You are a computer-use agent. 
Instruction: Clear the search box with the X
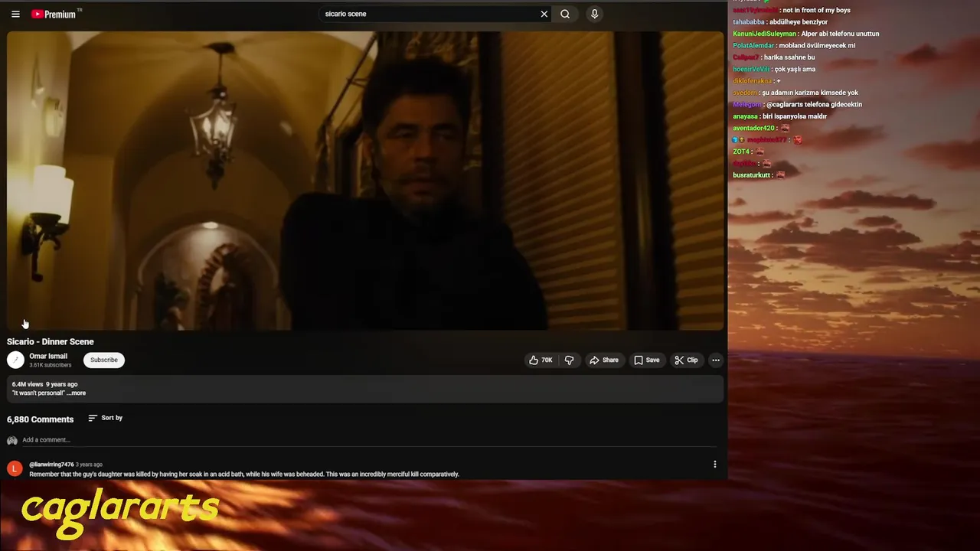544,14
